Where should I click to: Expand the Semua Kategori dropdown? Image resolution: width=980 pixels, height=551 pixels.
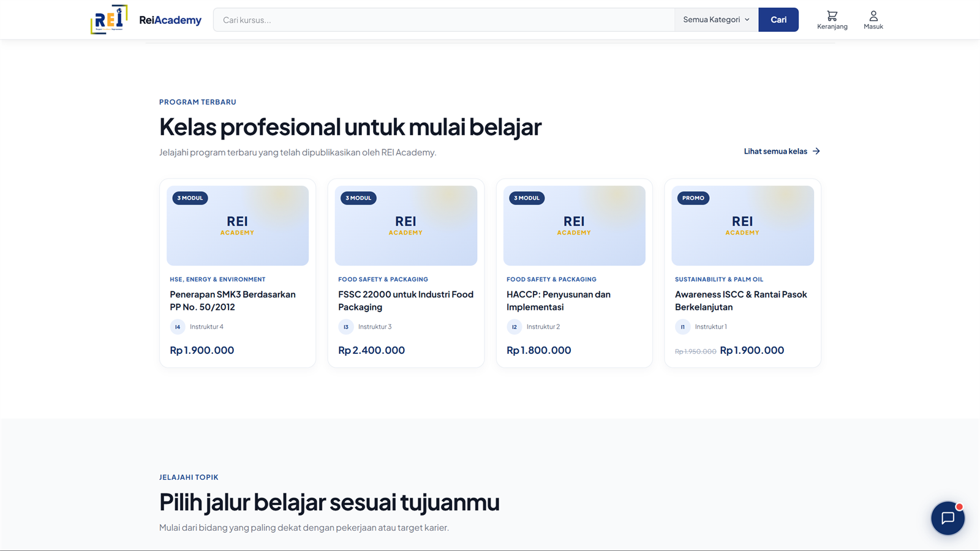click(x=716, y=20)
